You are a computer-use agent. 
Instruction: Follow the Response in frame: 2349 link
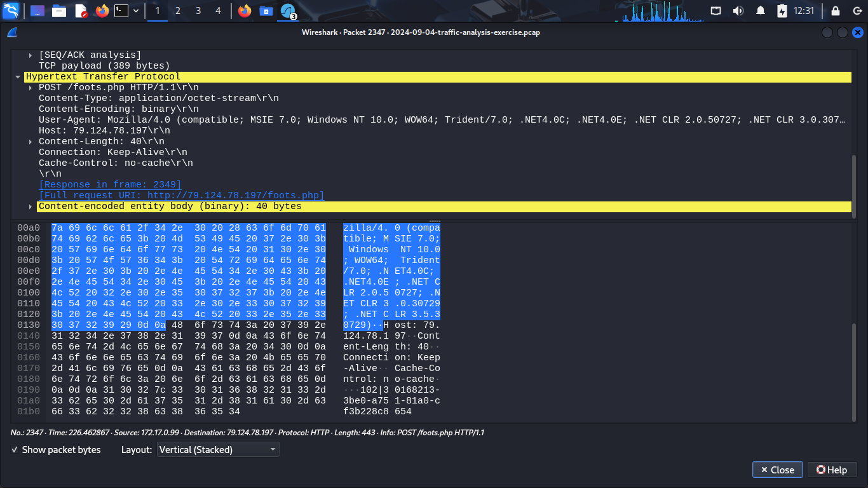pos(110,185)
